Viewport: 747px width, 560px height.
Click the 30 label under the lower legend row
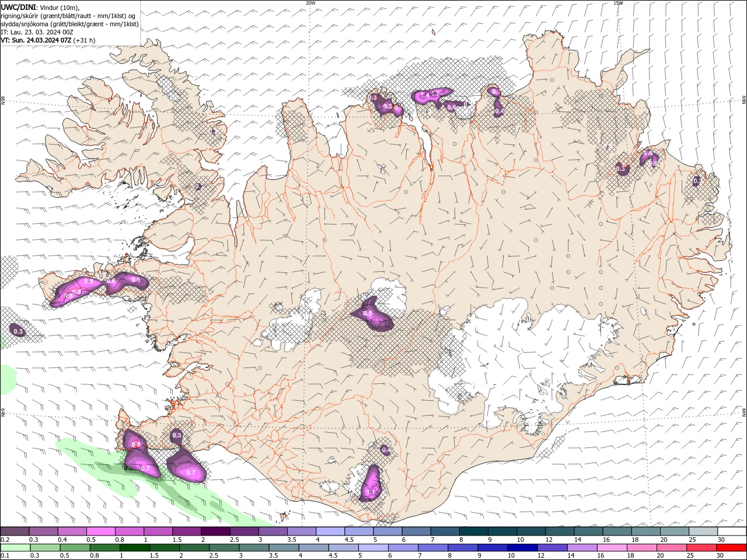(x=720, y=556)
